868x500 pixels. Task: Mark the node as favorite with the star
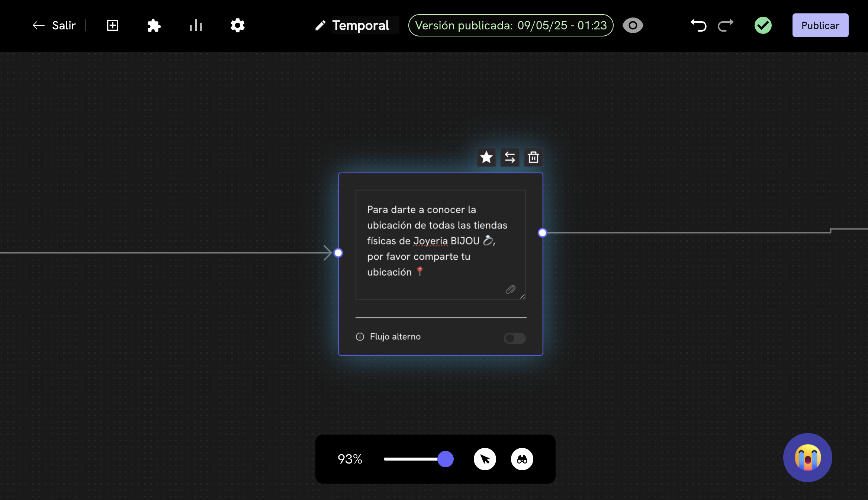coord(486,157)
